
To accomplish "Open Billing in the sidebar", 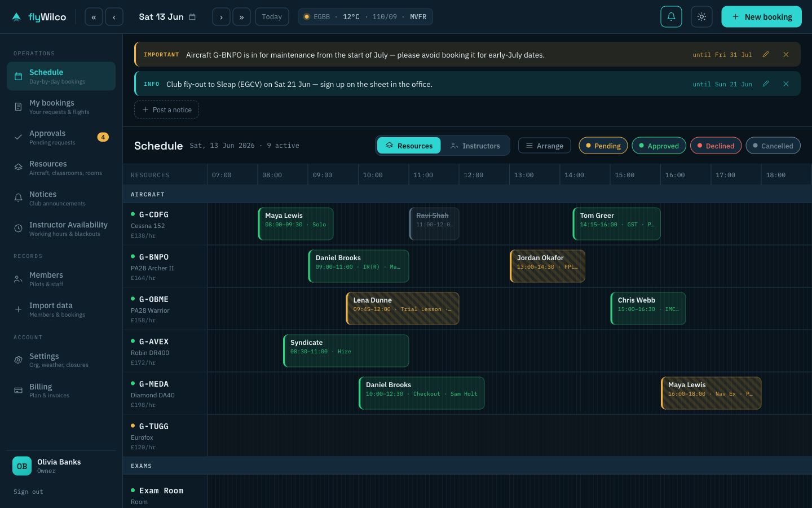I will [61, 391].
